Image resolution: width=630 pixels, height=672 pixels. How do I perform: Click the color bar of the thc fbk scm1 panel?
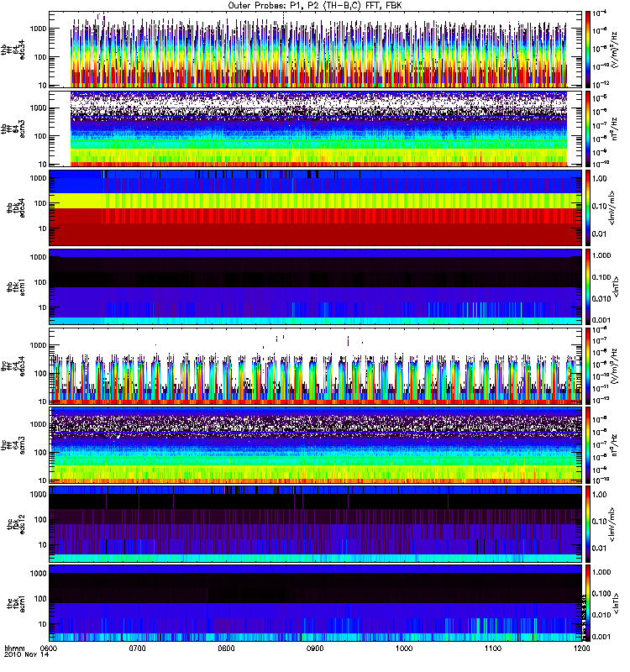(588, 603)
